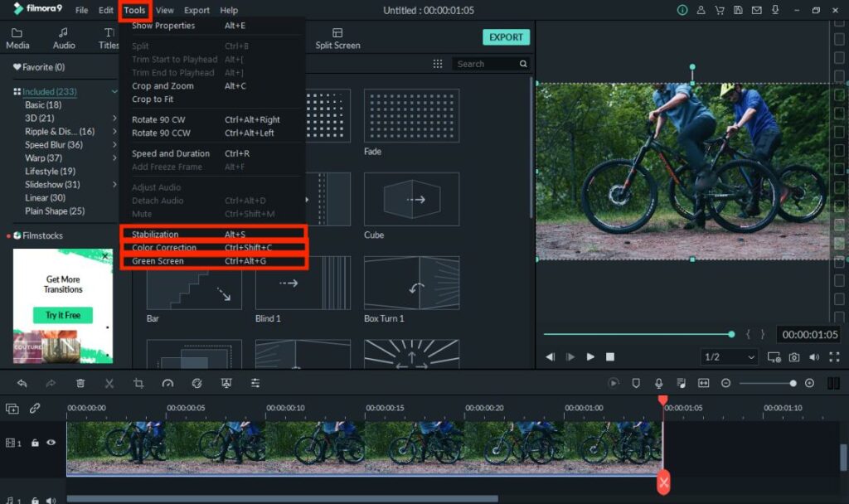The height and width of the screenshot is (504, 849).
Task: Click the add track icon in timeline
Action: [x=12, y=409]
